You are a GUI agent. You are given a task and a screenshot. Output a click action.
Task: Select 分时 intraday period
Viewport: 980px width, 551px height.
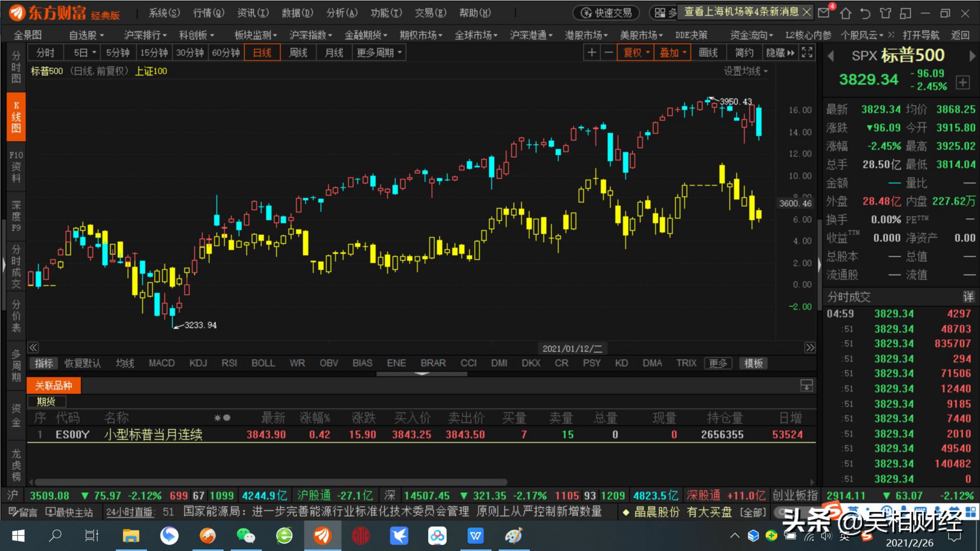click(x=45, y=53)
